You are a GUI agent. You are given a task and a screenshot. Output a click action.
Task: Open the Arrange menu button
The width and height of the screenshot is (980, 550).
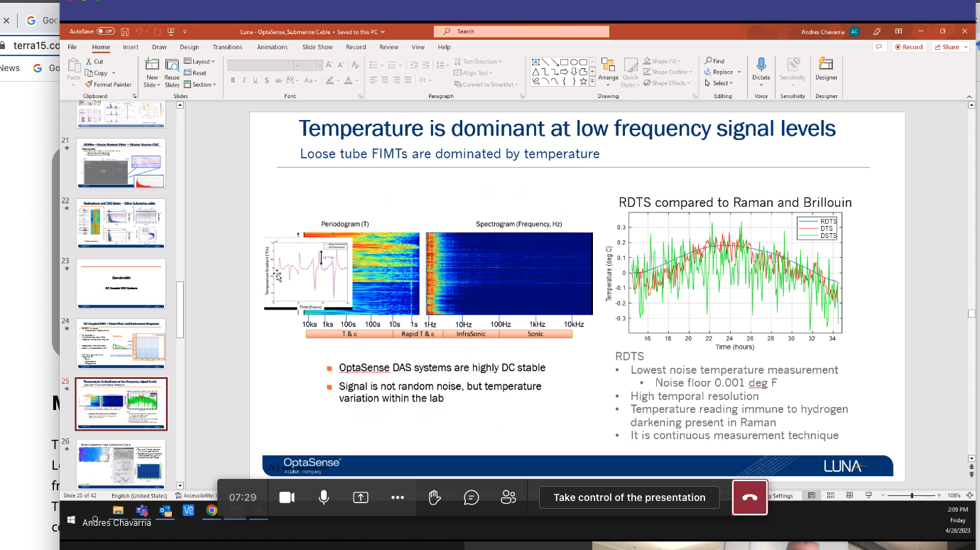[608, 72]
